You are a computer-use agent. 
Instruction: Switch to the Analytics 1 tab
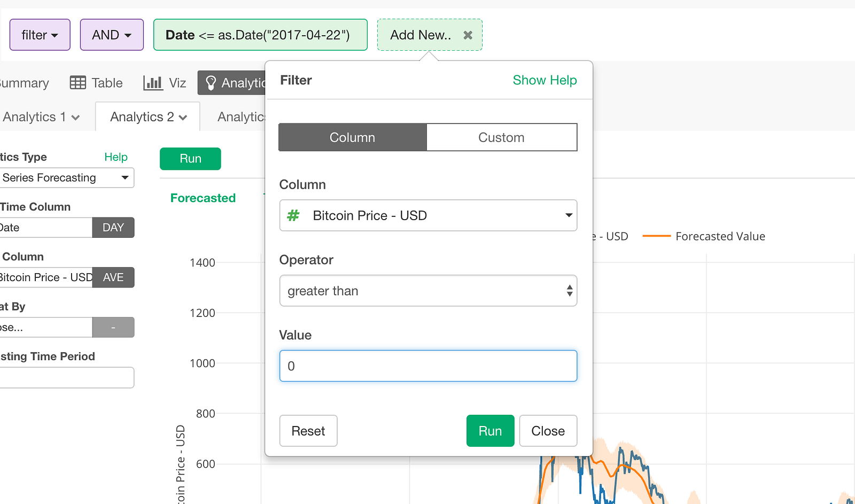click(41, 117)
